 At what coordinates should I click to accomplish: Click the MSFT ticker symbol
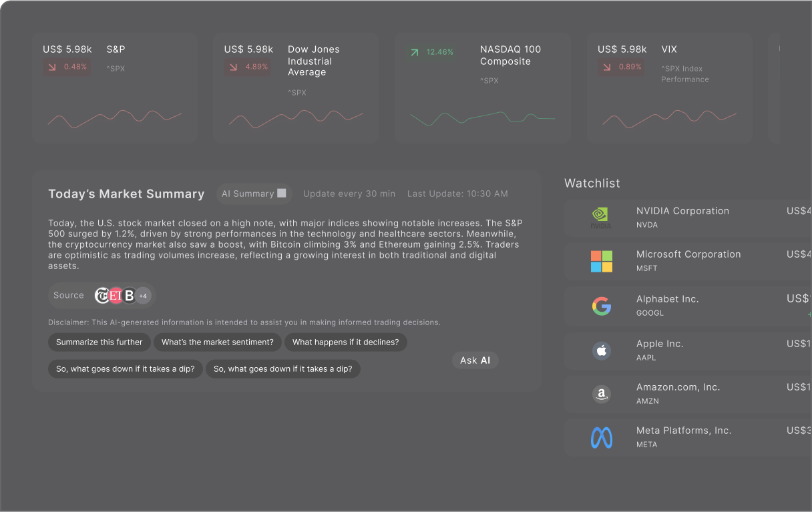[647, 268]
